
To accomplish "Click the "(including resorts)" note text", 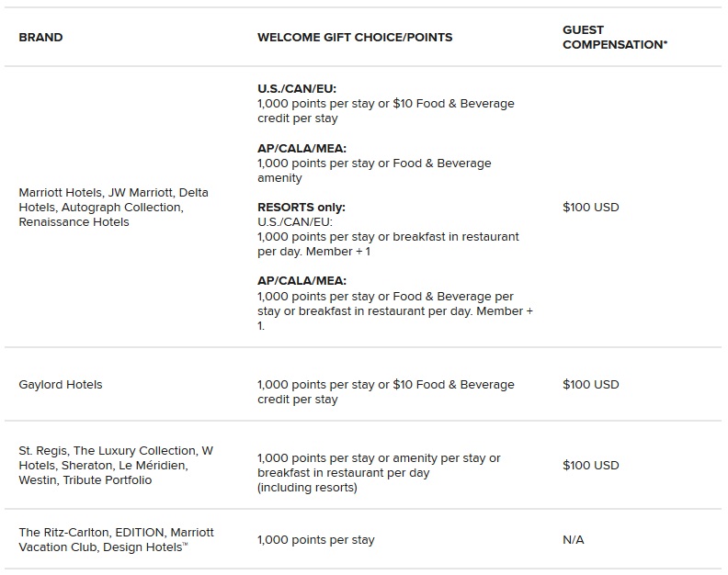I will pyautogui.click(x=307, y=488).
